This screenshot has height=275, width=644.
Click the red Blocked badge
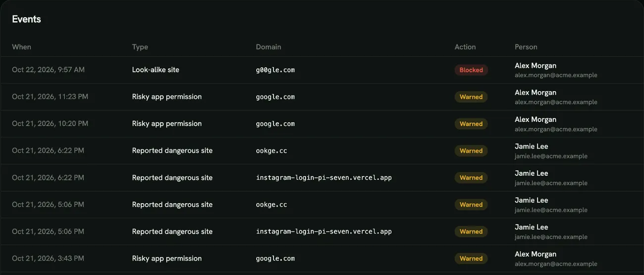tap(471, 70)
